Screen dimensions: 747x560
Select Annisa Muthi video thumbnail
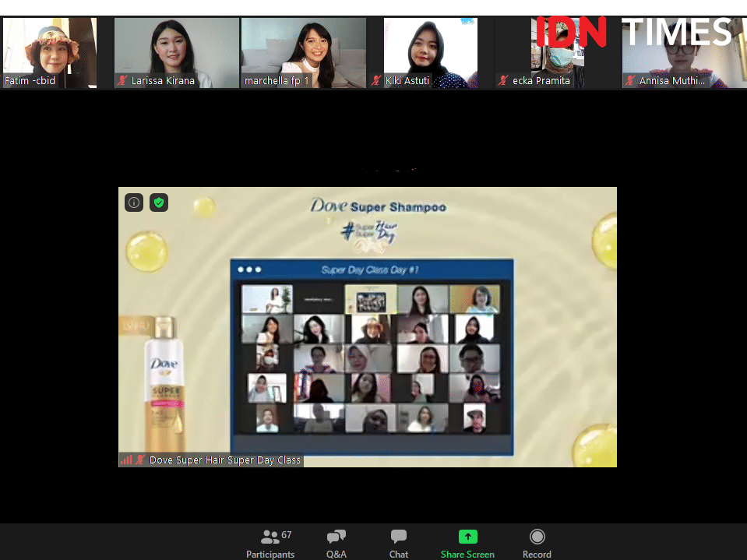click(685, 53)
